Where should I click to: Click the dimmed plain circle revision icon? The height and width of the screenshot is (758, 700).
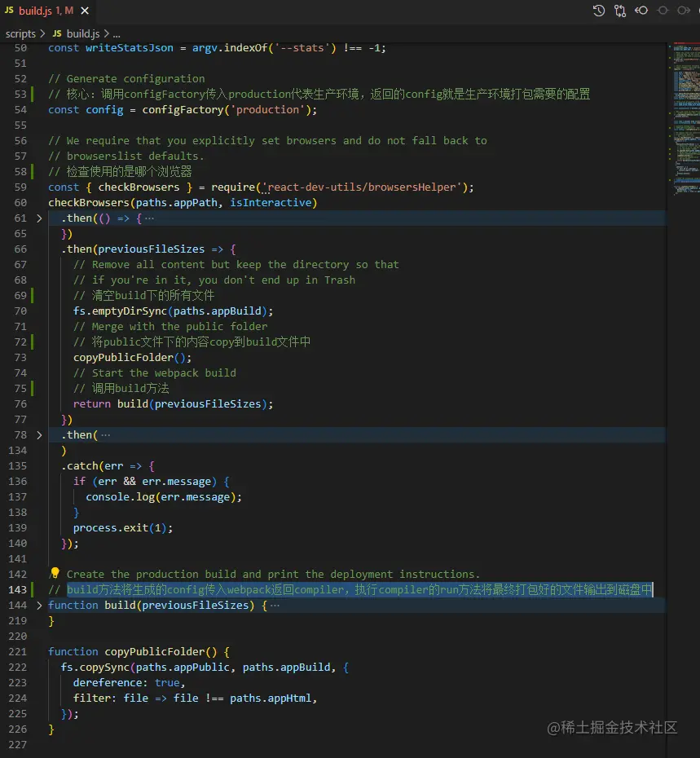[x=663, y=10]
